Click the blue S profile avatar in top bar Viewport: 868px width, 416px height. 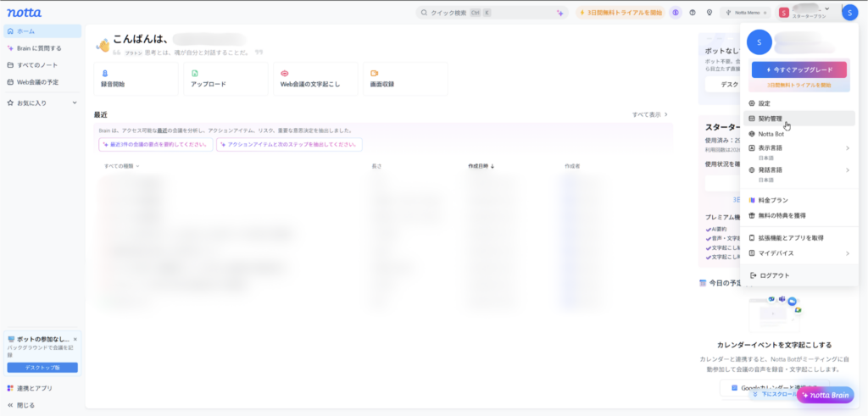coord(849,13)
